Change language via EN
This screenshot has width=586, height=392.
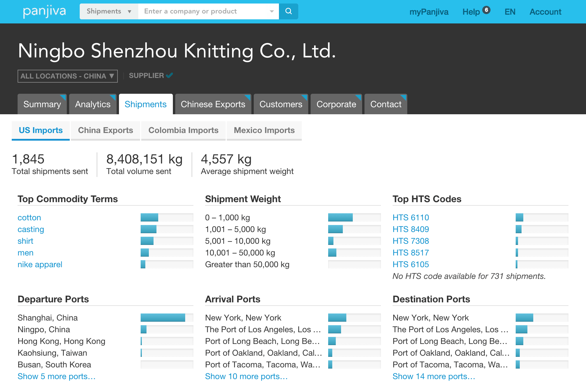tap(510, 12)
